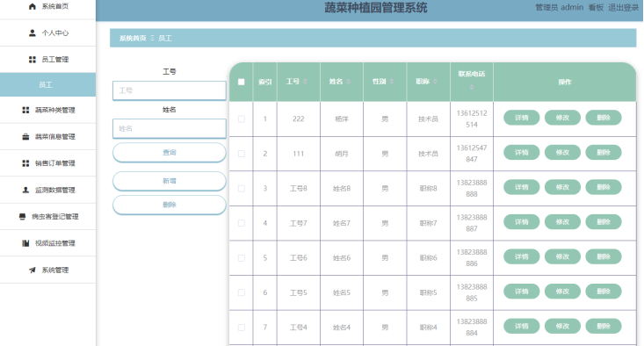644x346 pixels.
Task: Click 修改 for employee 胡月
Action: [x=562, y=153]
